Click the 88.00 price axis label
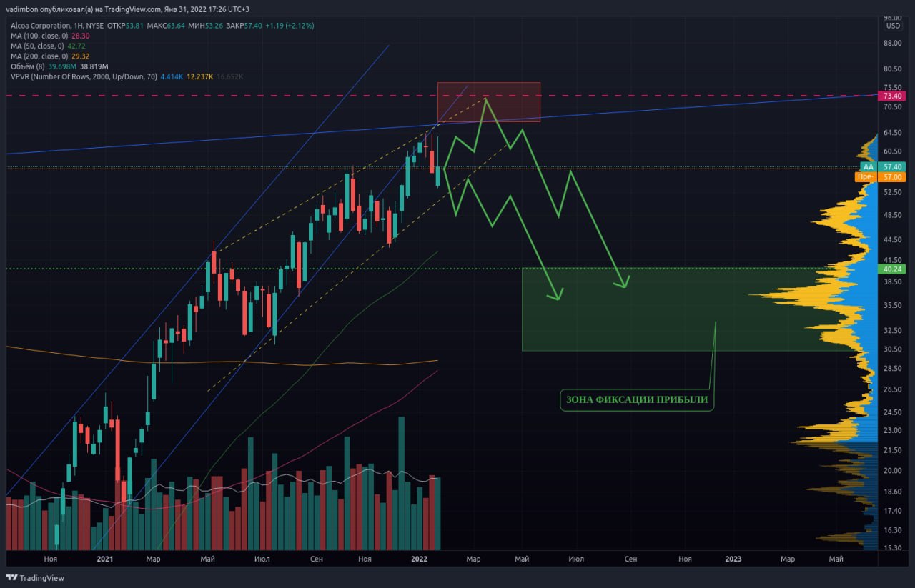The height and width of the screenshot is (588, 915). pos(893,43)
